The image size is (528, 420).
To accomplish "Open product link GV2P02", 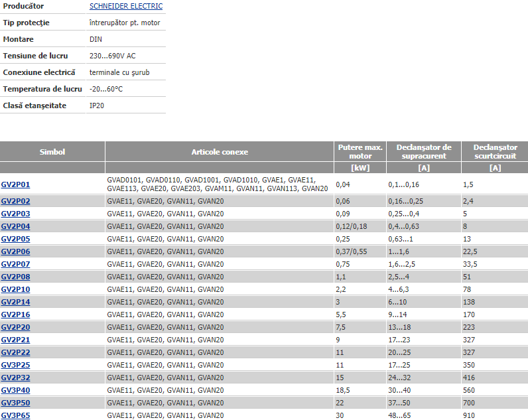I will [x=15, y=201].
